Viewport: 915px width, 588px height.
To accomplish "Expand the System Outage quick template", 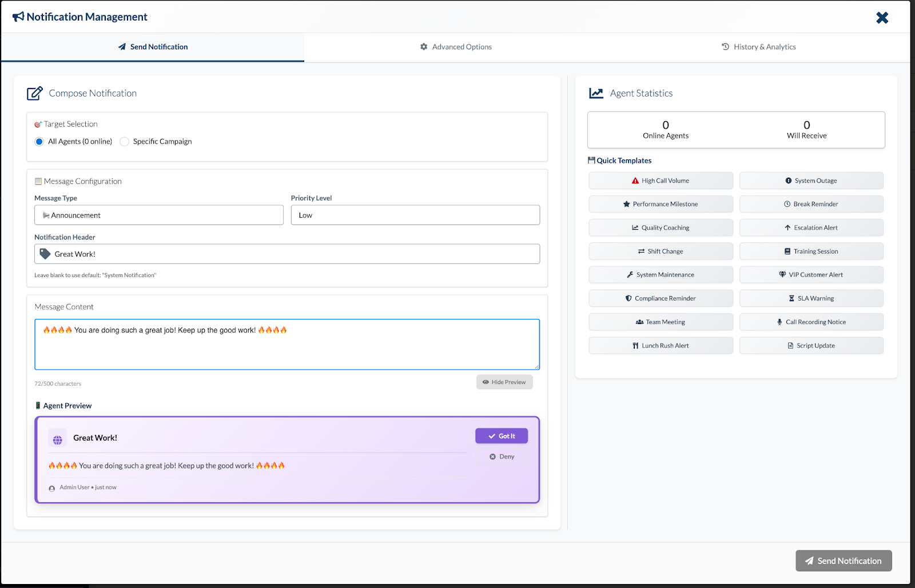I will [811, 180].
